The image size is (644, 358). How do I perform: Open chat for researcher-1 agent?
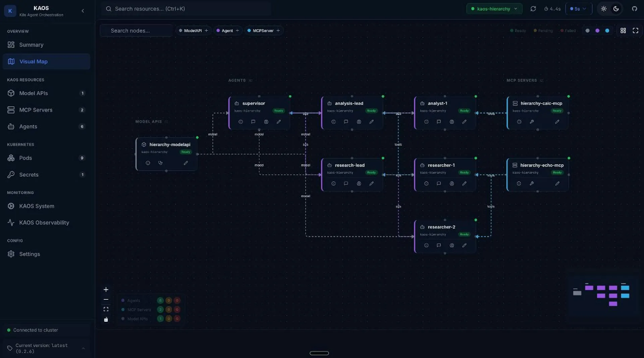[x=439, y=183]
